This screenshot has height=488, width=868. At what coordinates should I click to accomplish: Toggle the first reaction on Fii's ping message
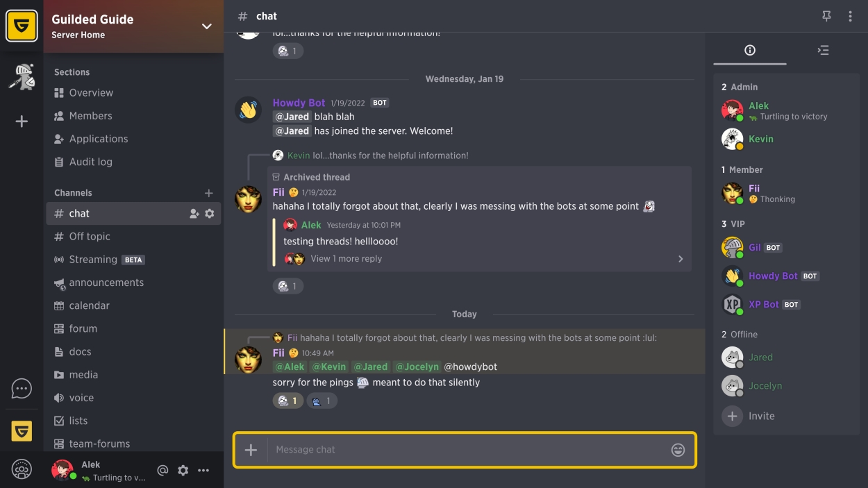pos(287,401)
